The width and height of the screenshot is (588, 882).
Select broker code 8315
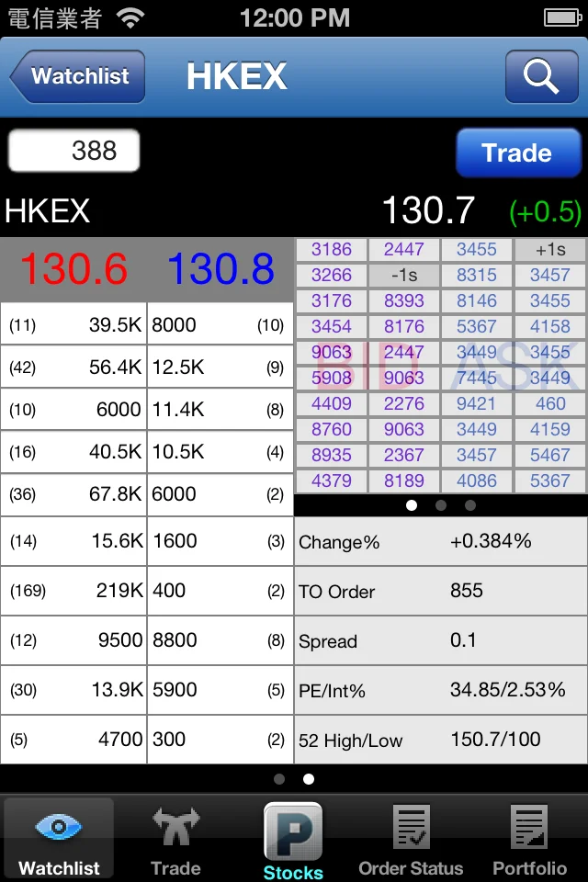tap(477, 275)
